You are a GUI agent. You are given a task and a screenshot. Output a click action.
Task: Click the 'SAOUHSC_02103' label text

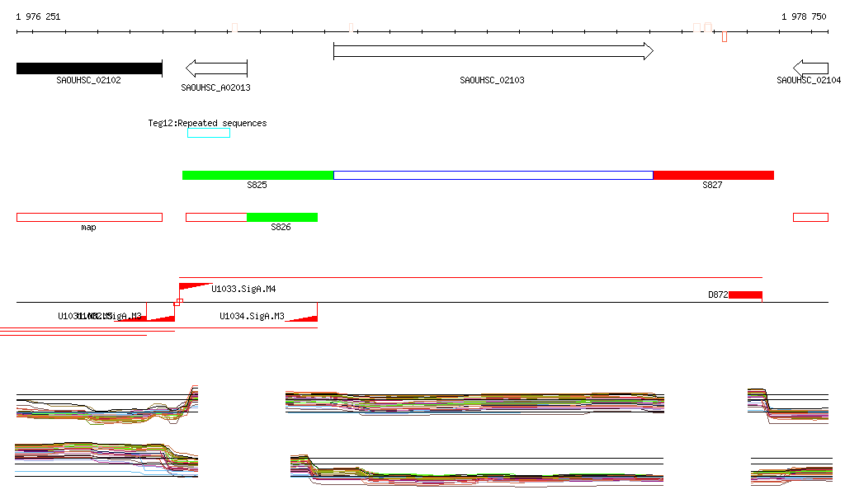[492, 80]
